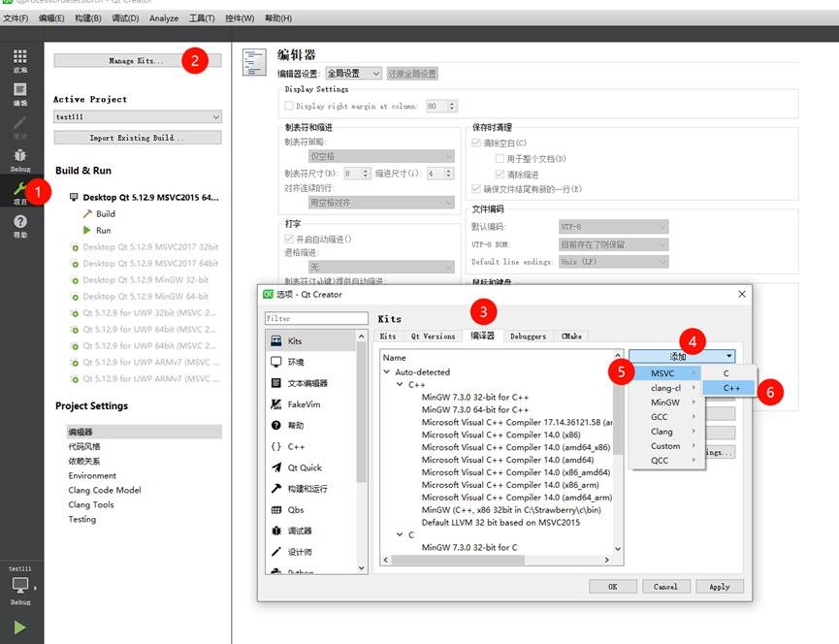Open the Unix (LF) line endings dropdown
Screen dimensions: 839x644
point(614,262)
